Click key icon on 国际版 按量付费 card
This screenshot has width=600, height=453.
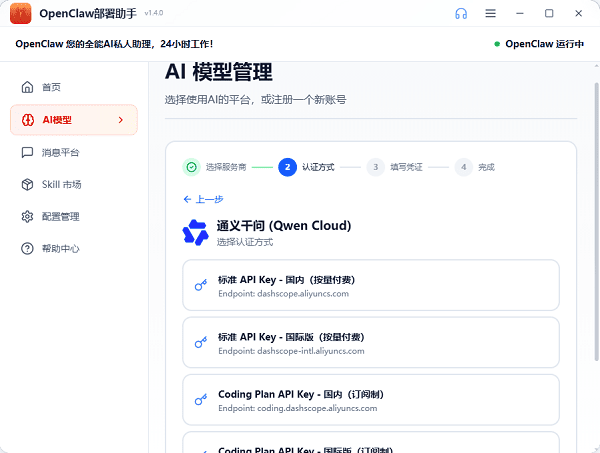(201, 342)
